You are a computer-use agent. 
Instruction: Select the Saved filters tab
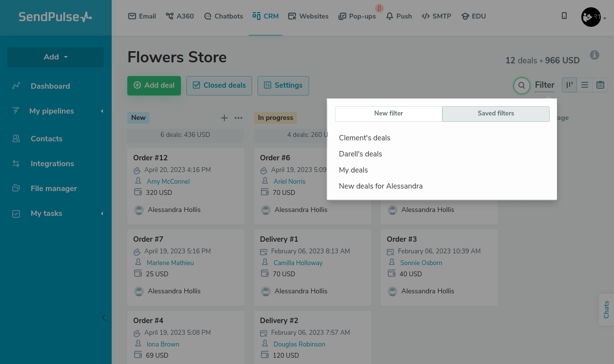(495, 114)
